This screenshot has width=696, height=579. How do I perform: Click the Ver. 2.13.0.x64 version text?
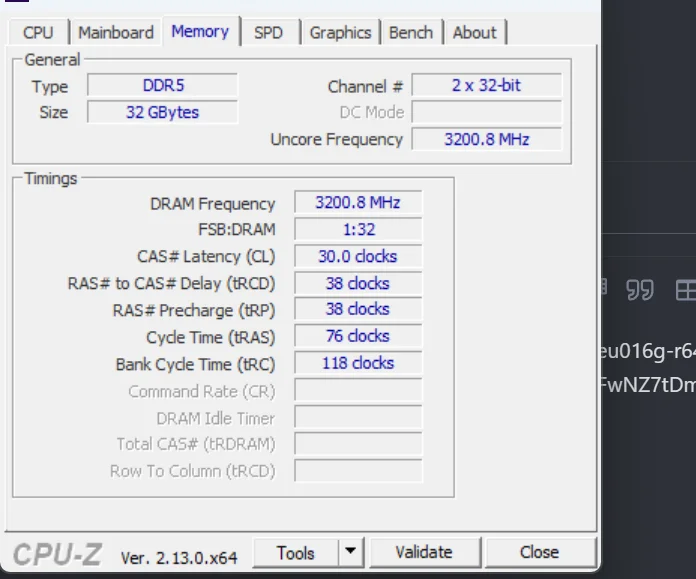click(179, 558)
